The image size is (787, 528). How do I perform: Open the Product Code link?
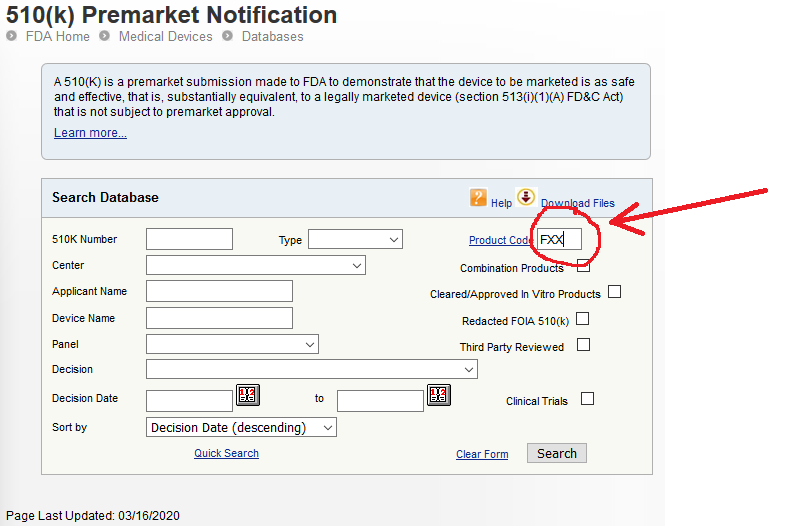[x=500, y=240]
